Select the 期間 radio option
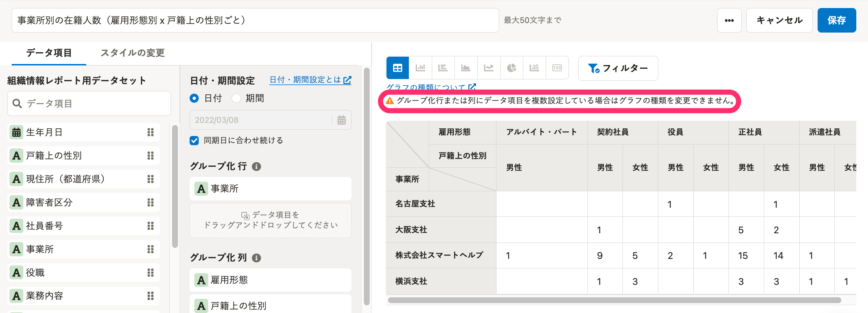868x313 pixels. pyautogui.click(x=236, y=98)
